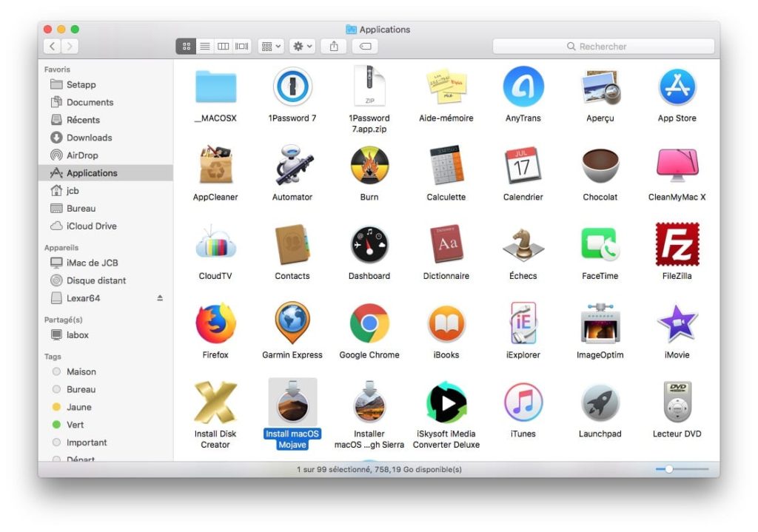Click the Chocolat app icon
Image resolution: width=758 pixels, height=532 pixels.
[600, 165]
